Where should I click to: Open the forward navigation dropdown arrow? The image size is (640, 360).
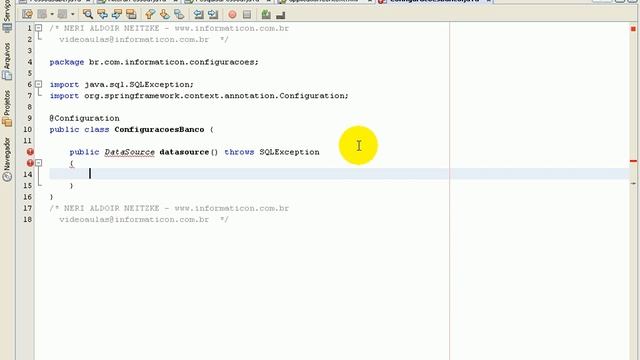[x=73, y=14]
